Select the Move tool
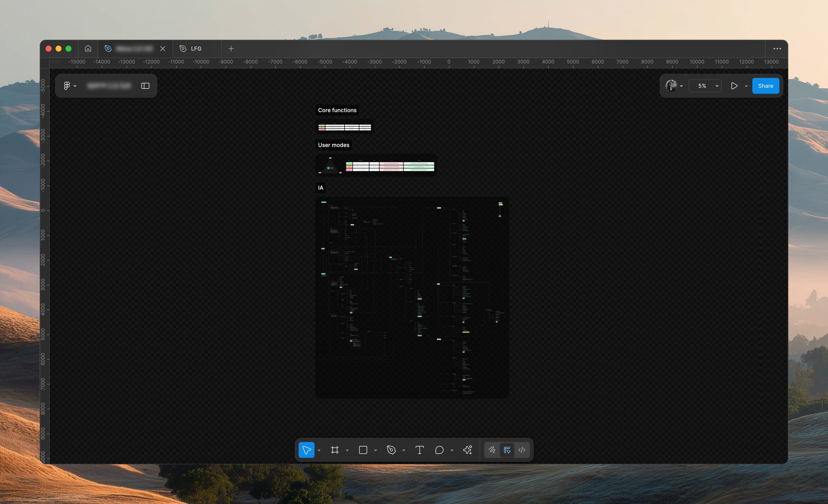This screenshot has height=504, width=828. tap(306, 450)
